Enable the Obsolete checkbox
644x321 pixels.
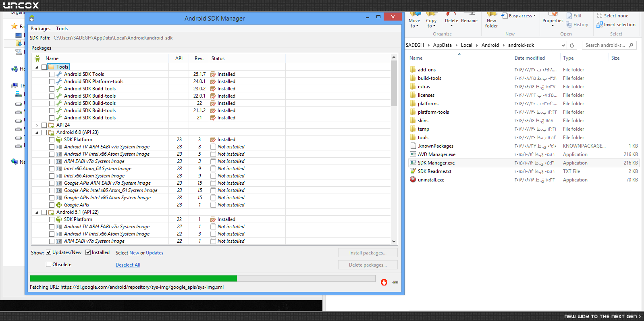pos(48,265)
